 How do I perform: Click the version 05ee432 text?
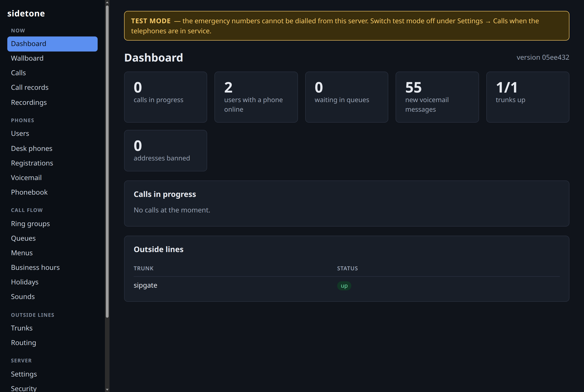[x=543, y=57]
